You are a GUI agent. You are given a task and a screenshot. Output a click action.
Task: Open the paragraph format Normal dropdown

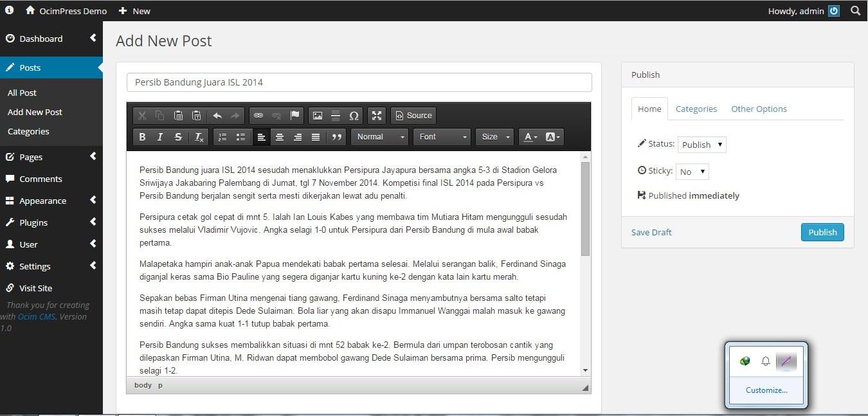tap(378, 136)
